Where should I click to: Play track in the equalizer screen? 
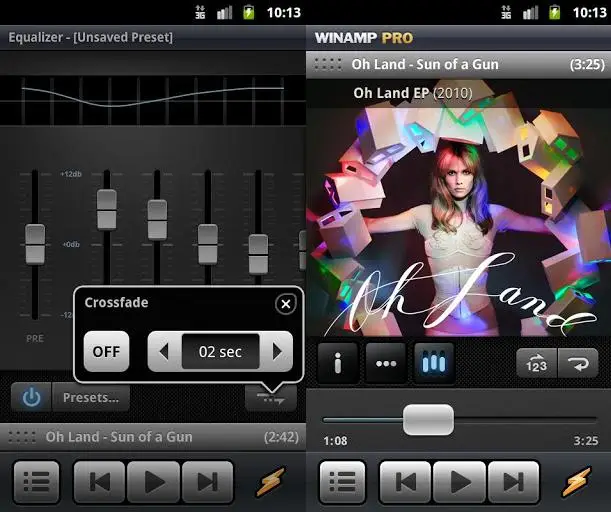[x=154, y=482]
